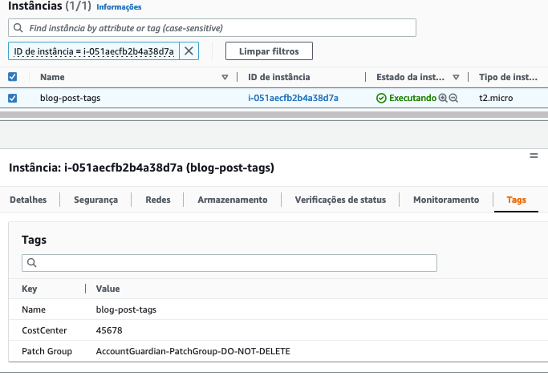Toggle the select-all instances checkbox

[x=13, y=77]
